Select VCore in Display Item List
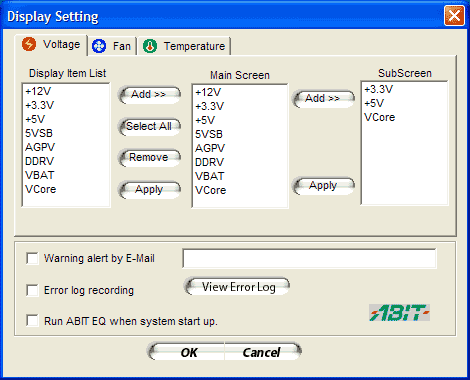 [40, 189]
